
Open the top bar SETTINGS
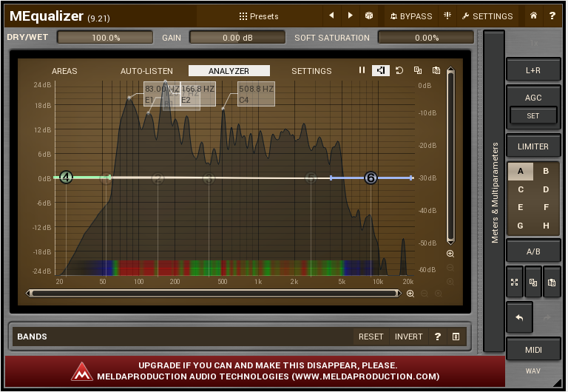(487, 16)
